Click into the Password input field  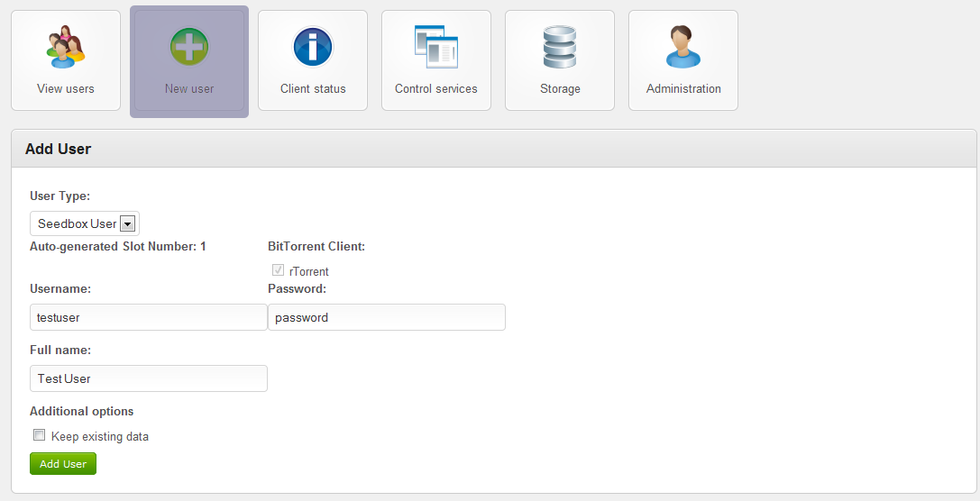(387, 317)
